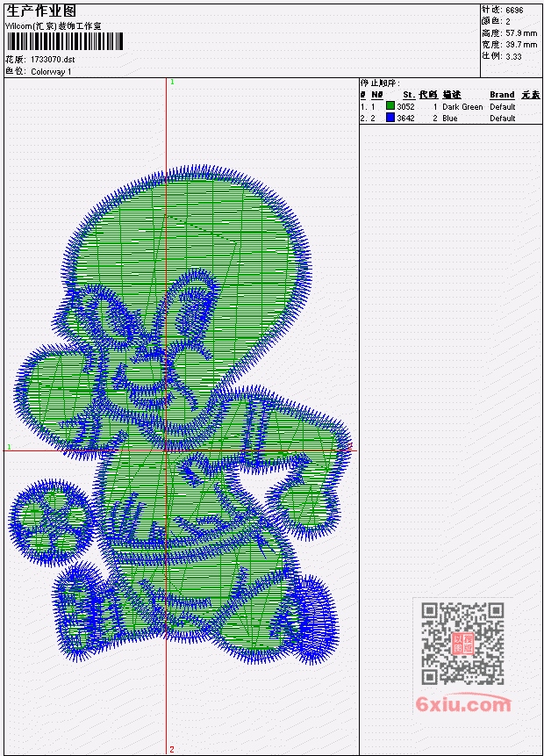Screen dimensions: 544x756
Task: Select the Dark Green color swatch
Action: click(390, 106)
